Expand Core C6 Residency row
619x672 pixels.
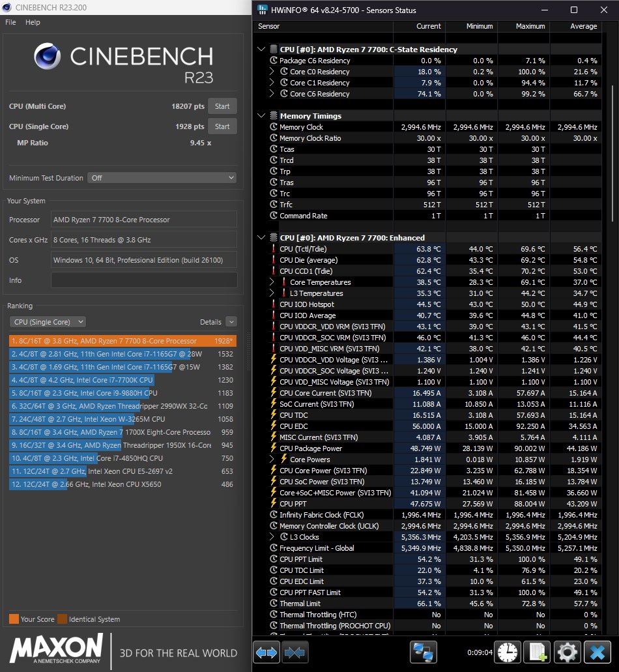[x=272, y=94]
